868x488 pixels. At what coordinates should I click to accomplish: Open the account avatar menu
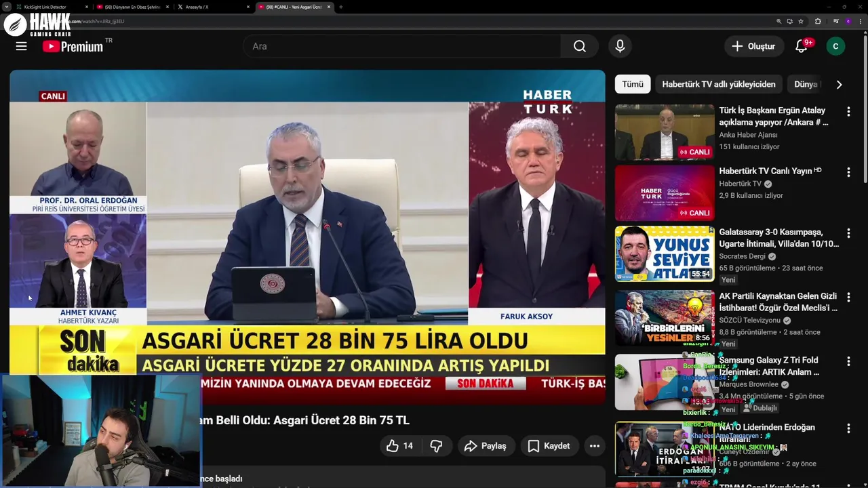click(835, 46)
